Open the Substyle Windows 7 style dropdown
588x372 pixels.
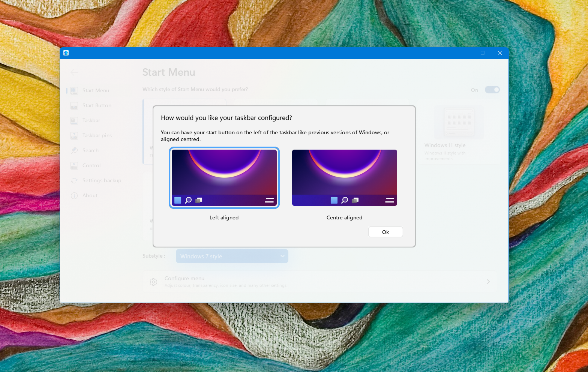(232, 256)
